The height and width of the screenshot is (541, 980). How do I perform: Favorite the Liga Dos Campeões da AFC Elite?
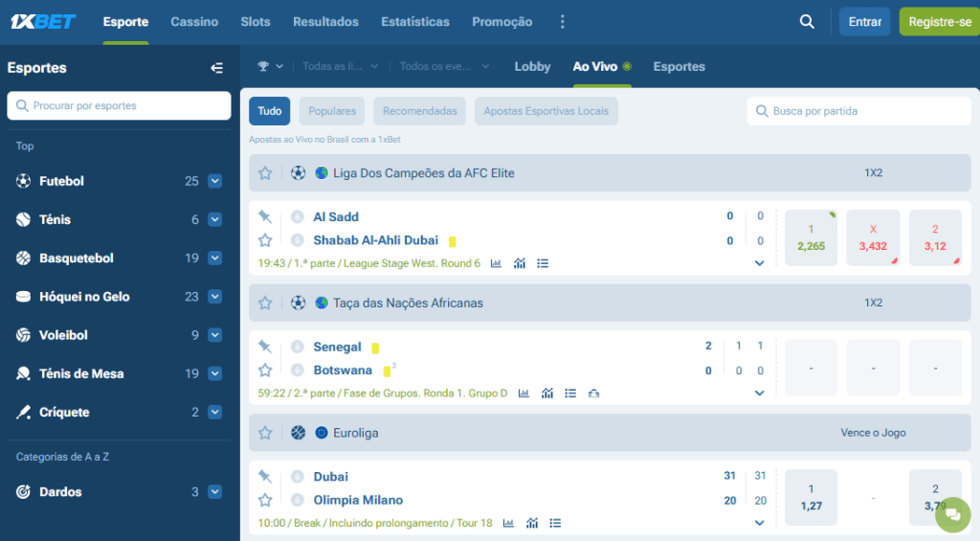[265, 173]
